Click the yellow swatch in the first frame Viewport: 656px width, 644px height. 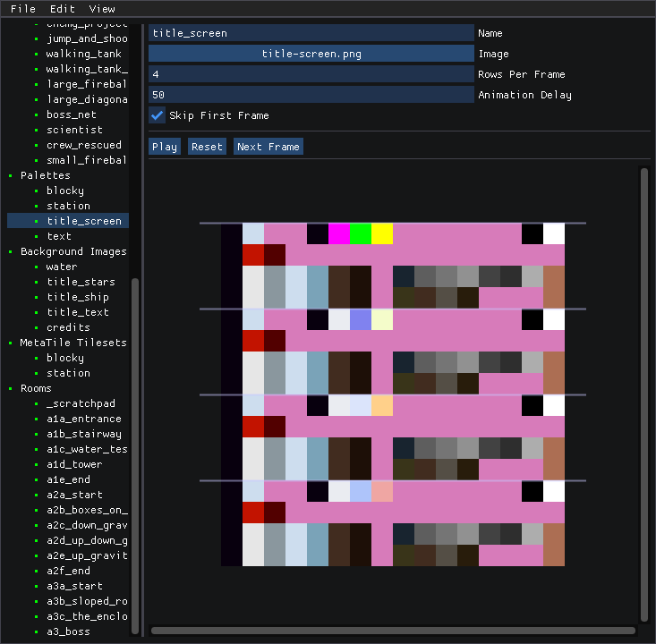pyautogui.click(x=382, y=233)
